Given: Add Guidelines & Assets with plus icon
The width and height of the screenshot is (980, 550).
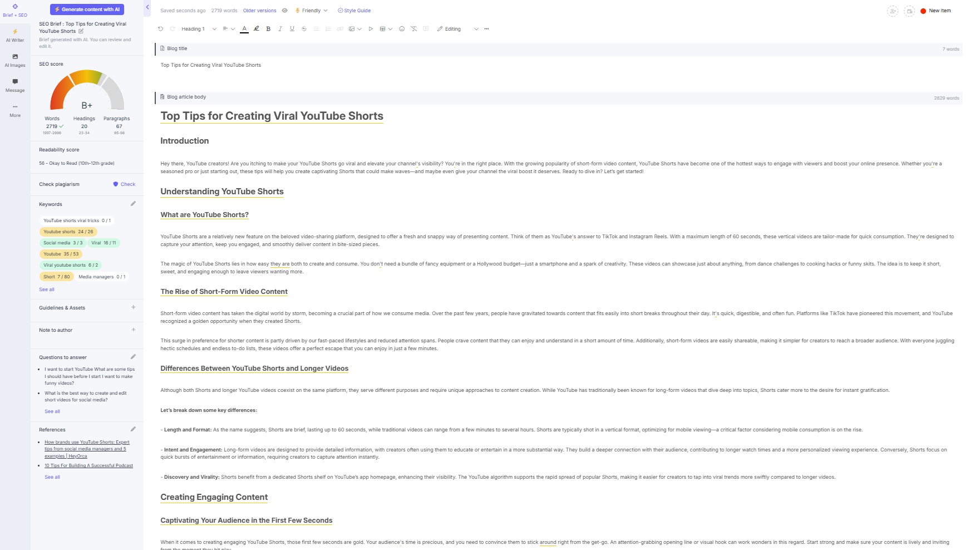Looking at the screenshot, I should pyautogui.click(x=133, y=307).
